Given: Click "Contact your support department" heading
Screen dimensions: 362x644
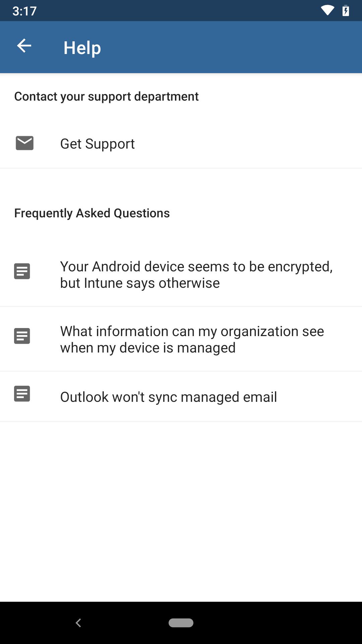Looking at the screenshot, I should coord(106,97).
